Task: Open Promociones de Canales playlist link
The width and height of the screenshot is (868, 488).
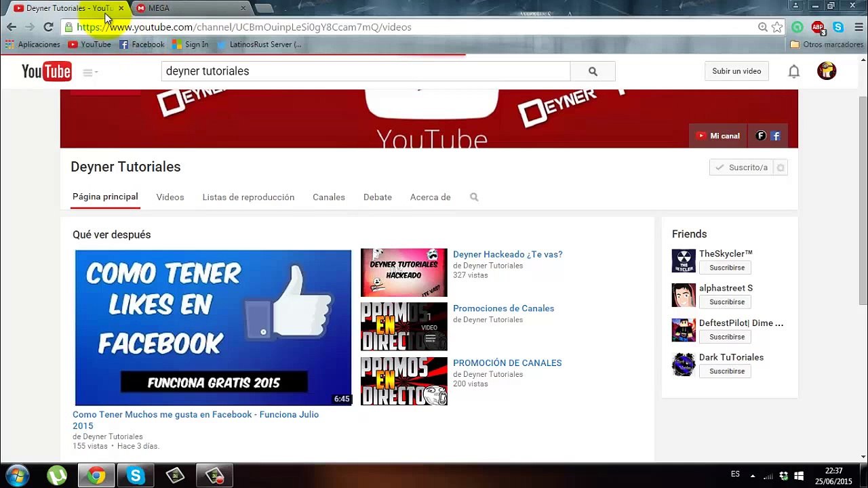Action: pyautogui.click(x=504, y=308)
